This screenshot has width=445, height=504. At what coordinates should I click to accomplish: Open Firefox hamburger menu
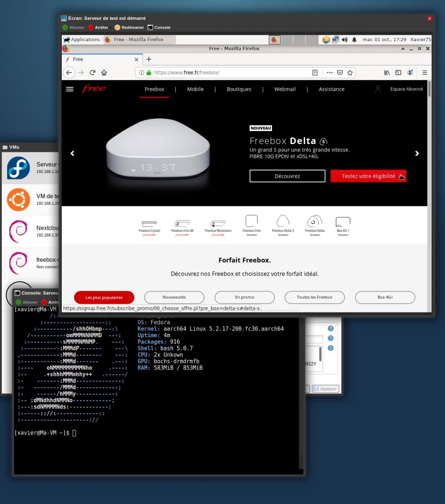424,73
